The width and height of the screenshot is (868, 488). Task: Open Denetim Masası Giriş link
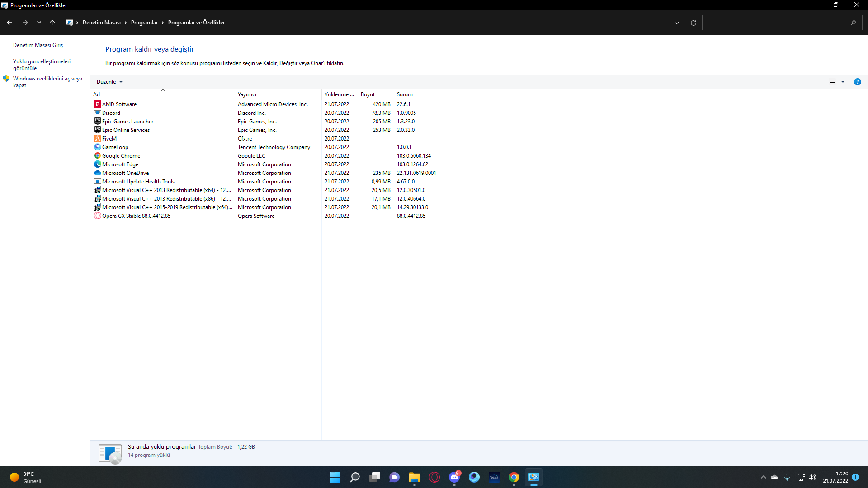click(38, 45)
